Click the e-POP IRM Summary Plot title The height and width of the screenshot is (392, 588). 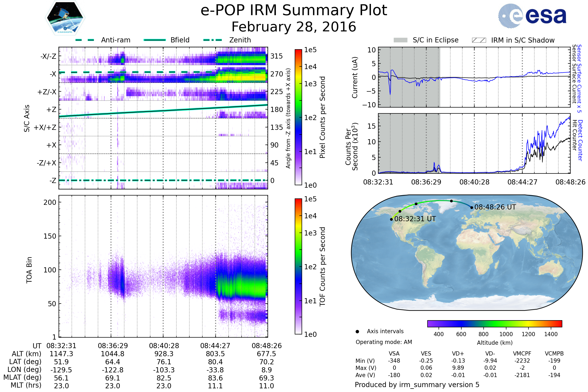294,11
